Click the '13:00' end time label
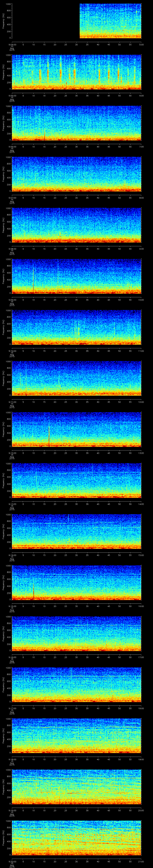Viewport: 153px width, 868px height. tap(141, 453)
